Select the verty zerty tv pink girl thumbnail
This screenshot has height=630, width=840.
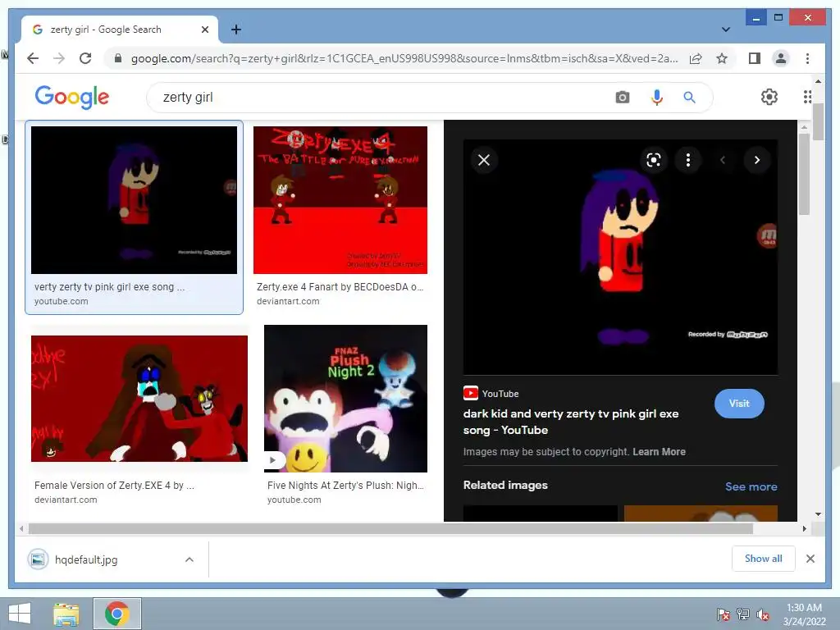134,200
